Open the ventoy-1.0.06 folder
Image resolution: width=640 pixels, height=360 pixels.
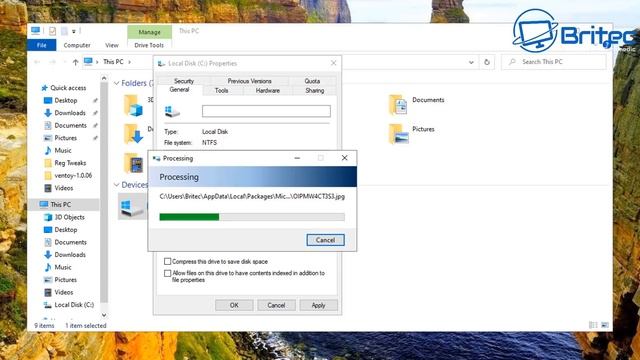(68, 176)
